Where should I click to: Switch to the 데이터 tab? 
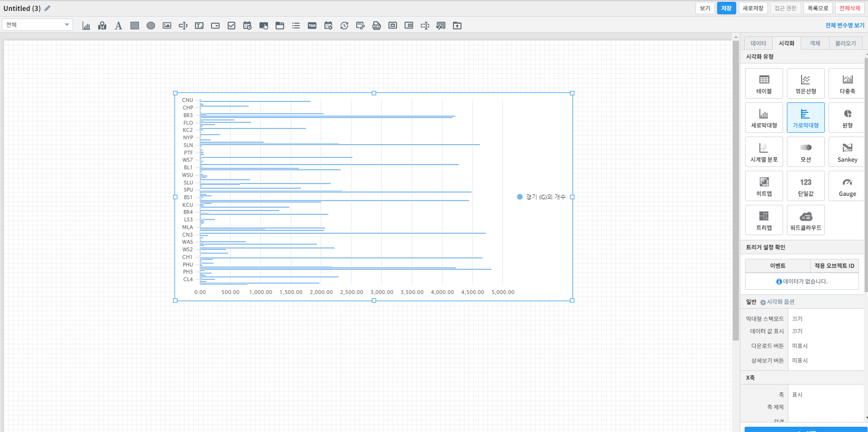758,43
